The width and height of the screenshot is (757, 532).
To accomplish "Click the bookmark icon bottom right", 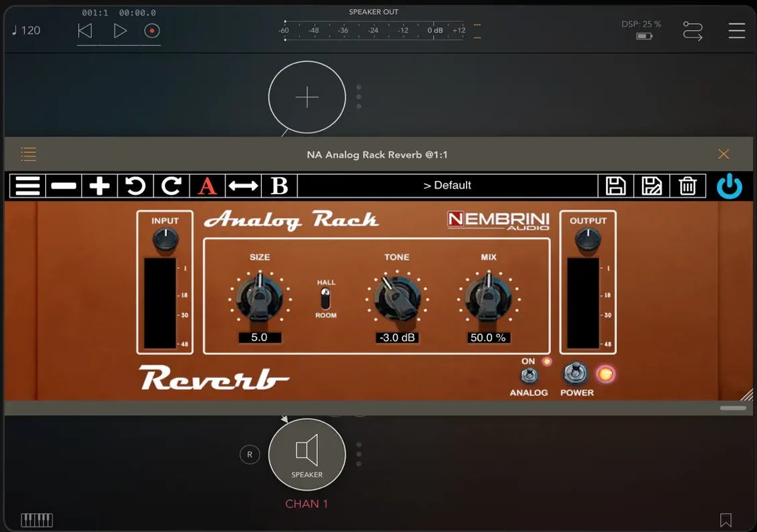I will click(726, 520).
